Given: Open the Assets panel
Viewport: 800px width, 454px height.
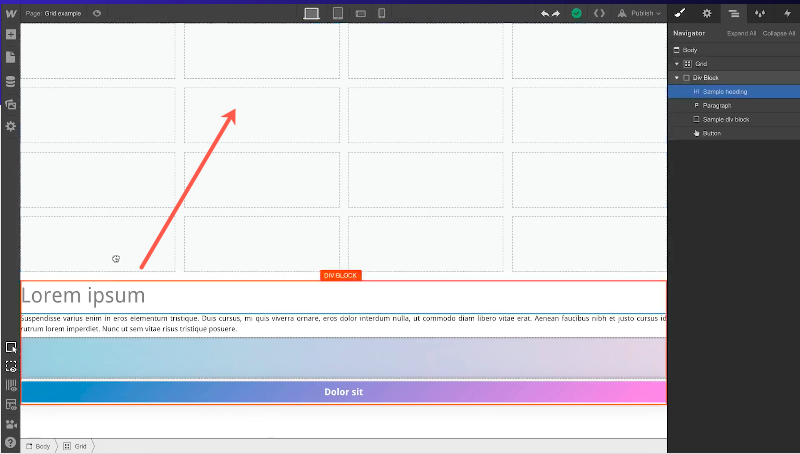Looking at the screenshot, I should tap(11, 104).
